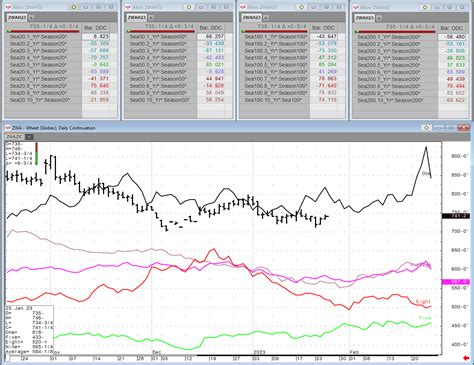The image size is (474, 365).
Task: Click the 25 Jan 23 data readout box on the chart
Action: (29, 329)
